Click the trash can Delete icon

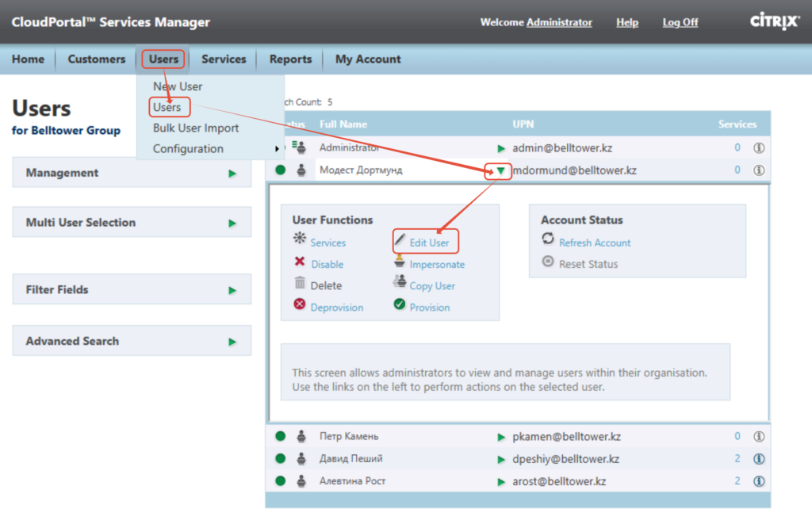click(x=300, y=282)
